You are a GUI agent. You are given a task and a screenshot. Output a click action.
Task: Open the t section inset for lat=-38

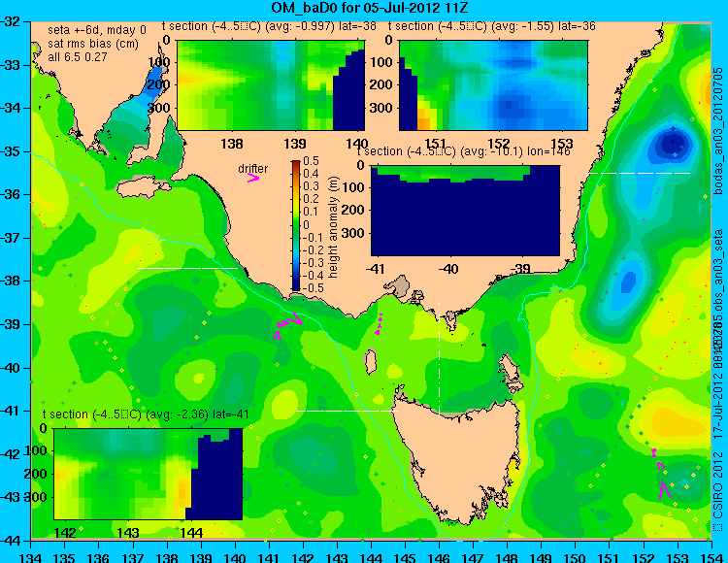[x=271, y=85]
